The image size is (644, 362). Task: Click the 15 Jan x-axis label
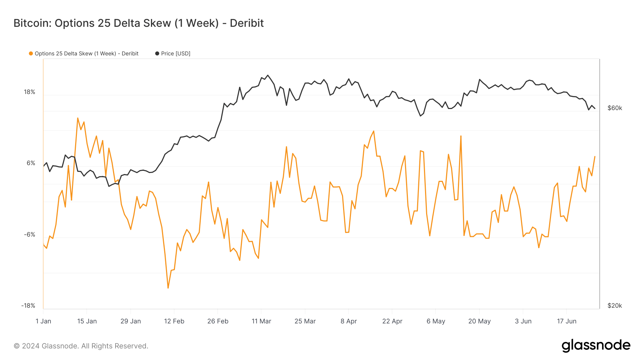click(87, 321)
